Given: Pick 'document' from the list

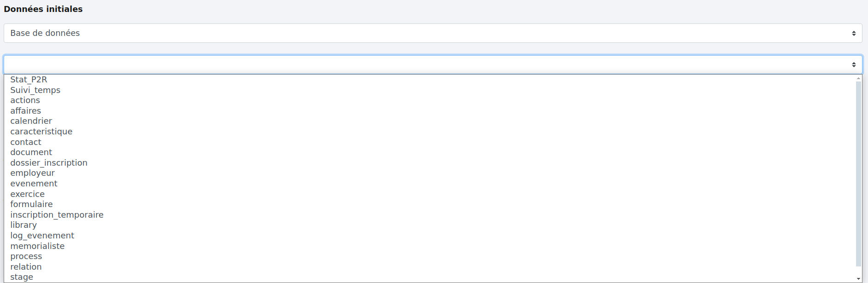Looking at the screenshot, I should coord(31,152).
